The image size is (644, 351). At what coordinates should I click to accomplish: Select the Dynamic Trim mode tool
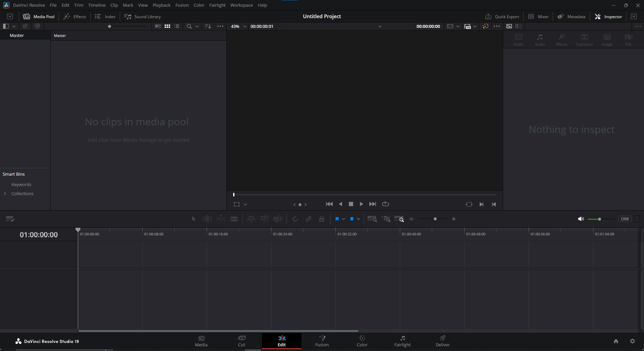221,219
